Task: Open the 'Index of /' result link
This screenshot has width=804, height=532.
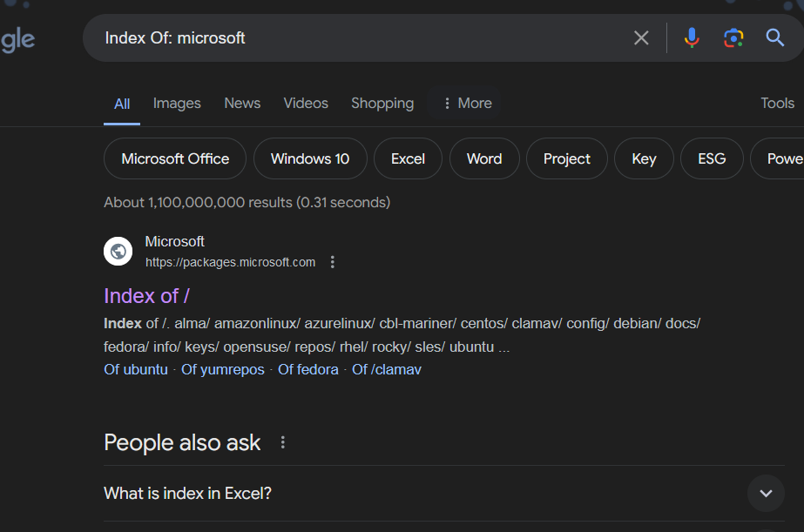Action: click(x=146, y=296)
